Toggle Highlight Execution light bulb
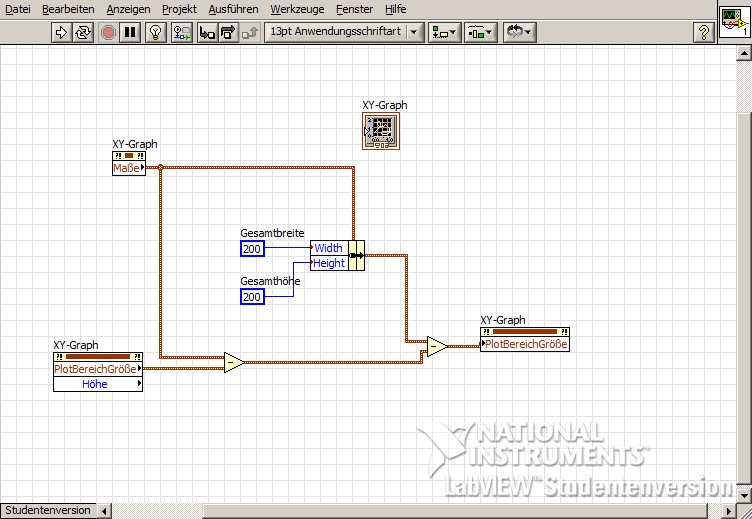The width and height of the screenshot is (752, 519). 155,32
